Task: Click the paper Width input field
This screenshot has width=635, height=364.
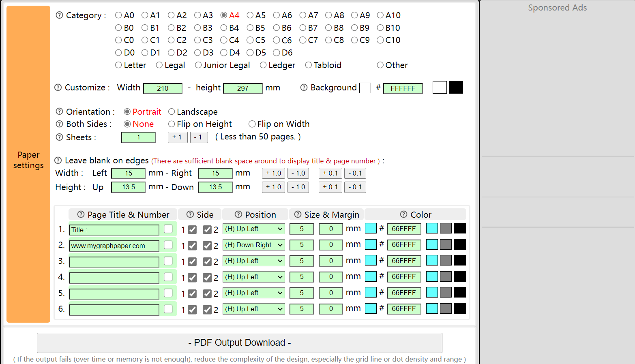Action: pos(163,88)
